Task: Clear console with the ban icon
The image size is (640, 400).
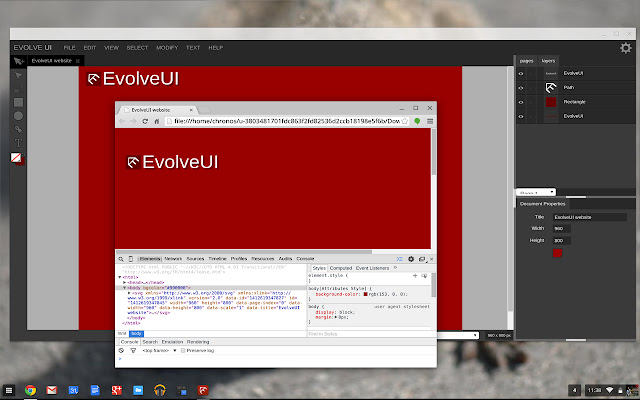Action: tap(121, 351)
